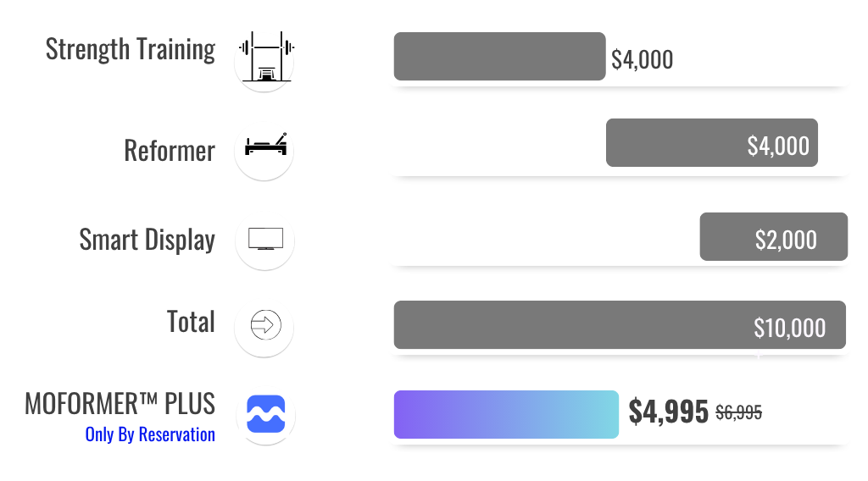Image resolution: width=868 pixels, height=481 pixels.
Task: Click the bold $4,995 price
Action: point(668,412)
